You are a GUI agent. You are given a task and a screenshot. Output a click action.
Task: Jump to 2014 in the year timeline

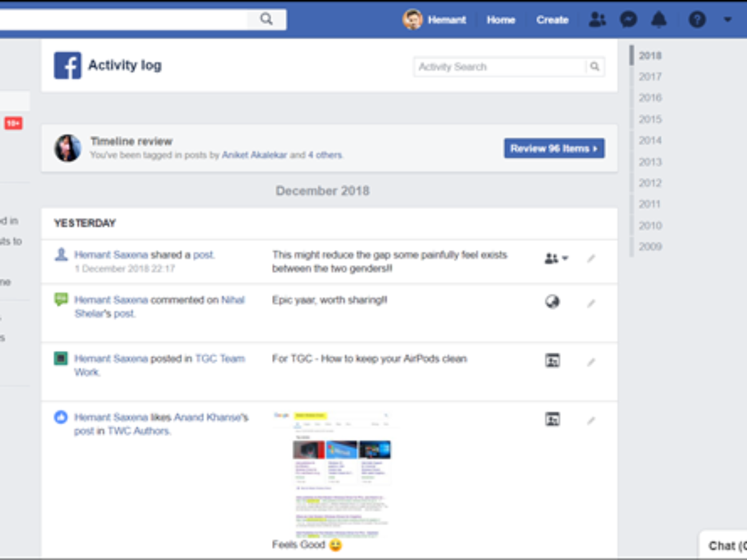click(650, 141)
